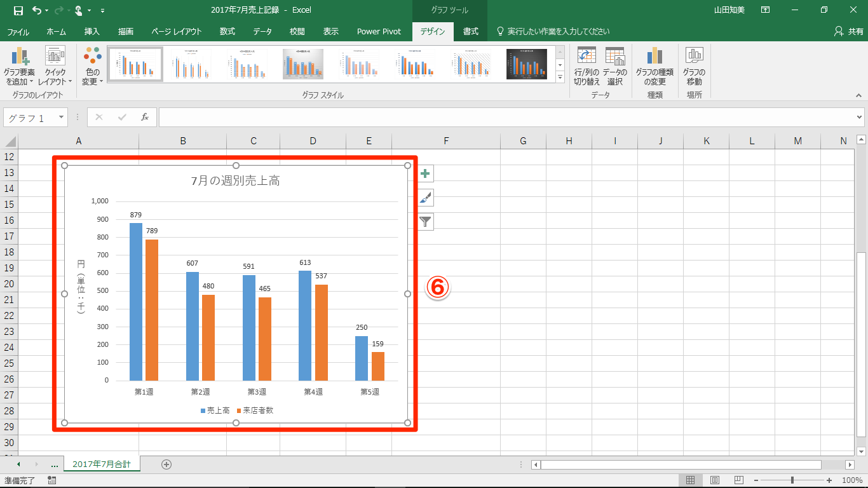Select column G header
The width and height of the screenshot is (868, 488).
[523, 141]
